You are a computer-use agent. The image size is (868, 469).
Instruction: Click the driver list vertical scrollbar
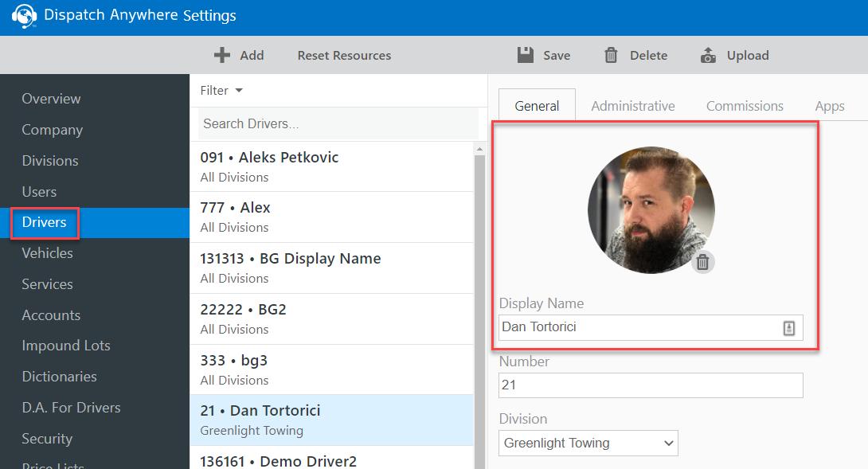click(479, 311)
